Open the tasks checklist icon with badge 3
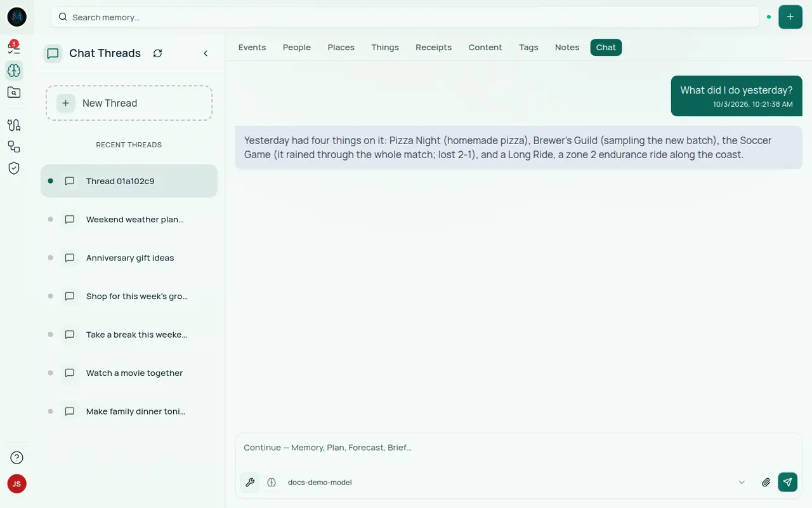 tap(13, 48)
